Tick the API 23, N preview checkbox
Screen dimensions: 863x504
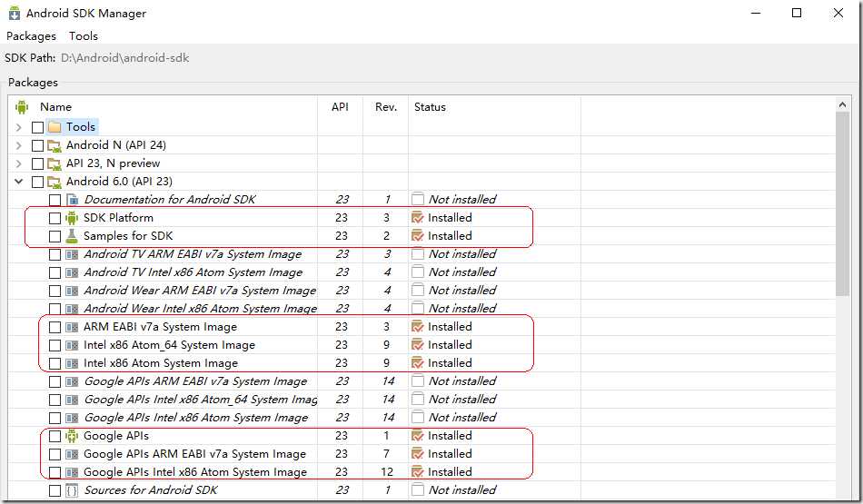coord(37,163)
